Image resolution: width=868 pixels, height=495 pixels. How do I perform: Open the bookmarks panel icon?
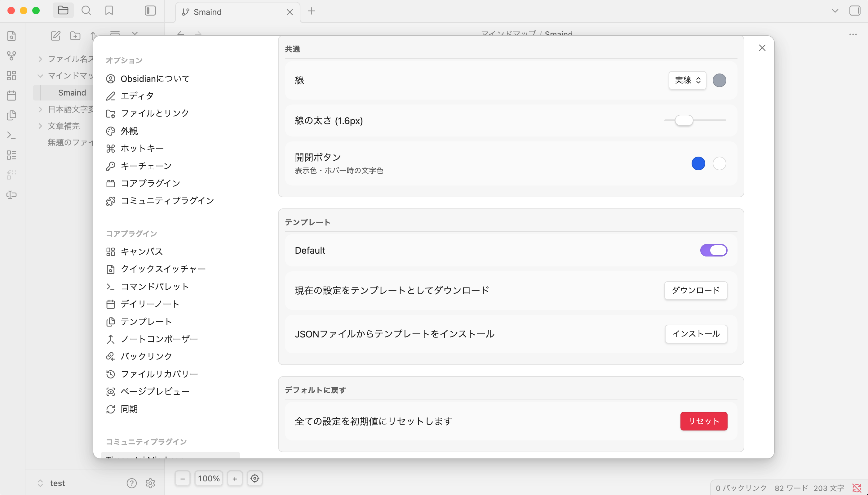point(109,11)
